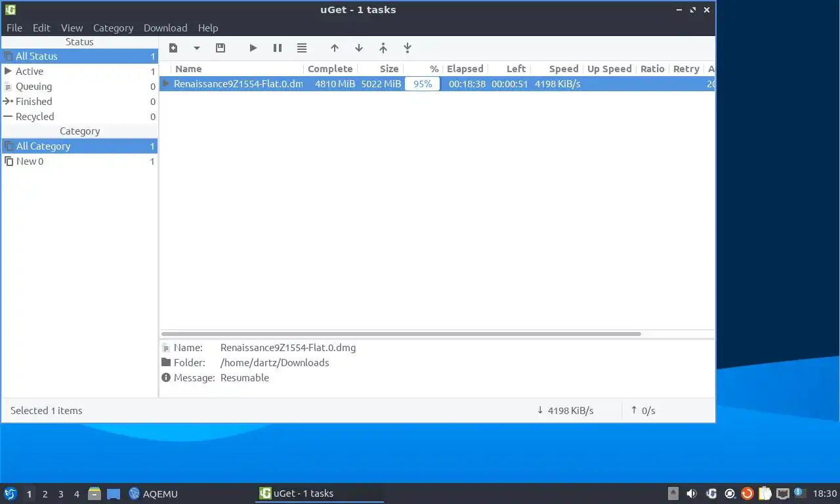The image size is (840, 504).
Task: Click the 00:00:51 time left cell
Action: (x=510, y=84)
